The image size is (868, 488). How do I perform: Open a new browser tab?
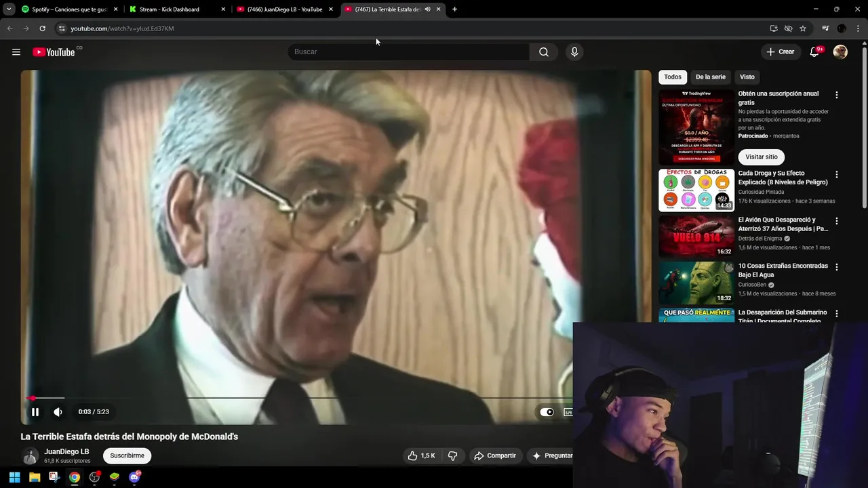pyautogui.click(x=454, y=9)
